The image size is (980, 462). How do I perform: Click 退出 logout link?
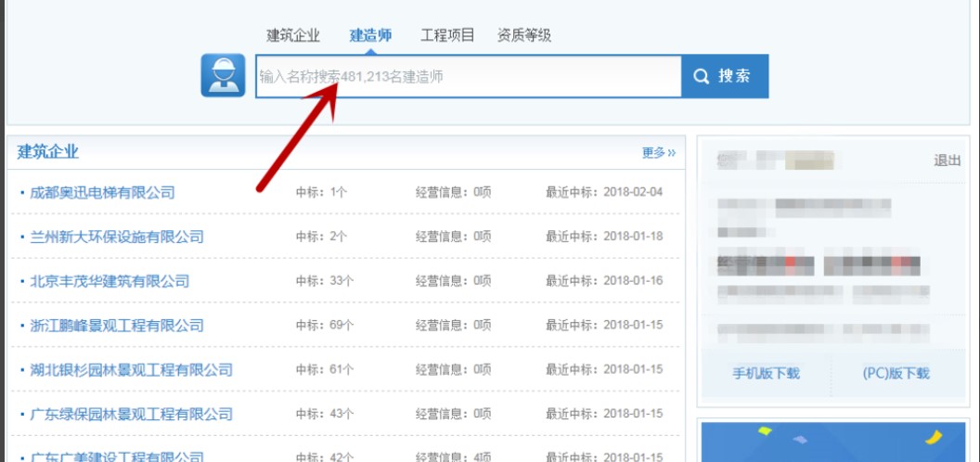pyautogui.click(x=947, y=160)
